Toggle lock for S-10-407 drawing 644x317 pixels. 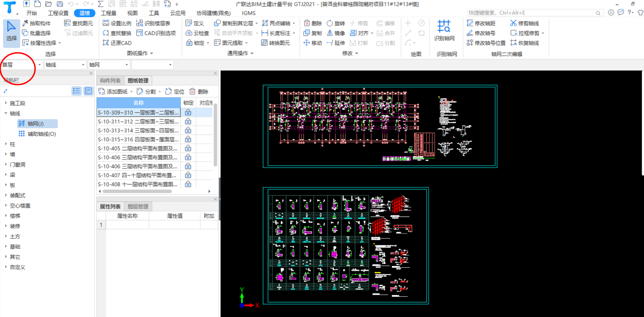(188, 175)
